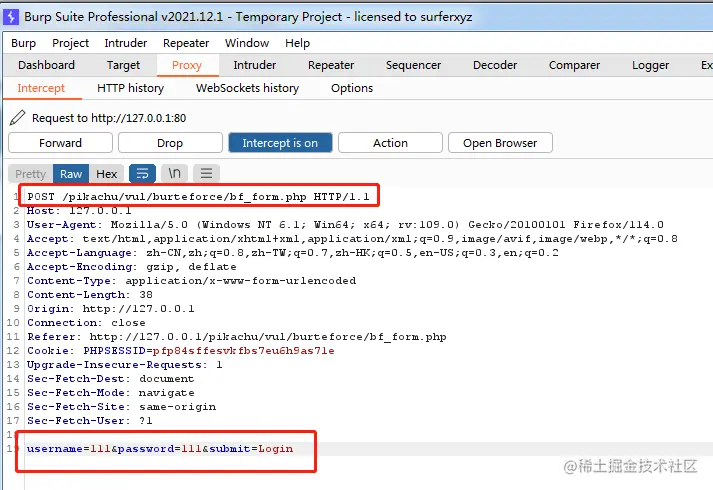Switch to the Dashboard tab
This screenshot has width=713, height=490.
tap(46, 65)
